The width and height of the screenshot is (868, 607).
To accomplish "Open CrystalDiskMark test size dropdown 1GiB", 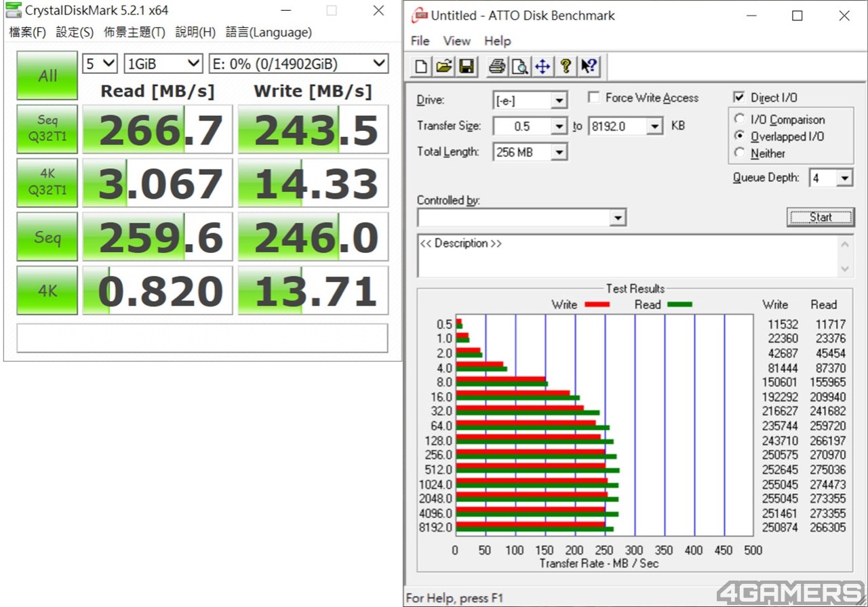I will (x=163, y=64).
